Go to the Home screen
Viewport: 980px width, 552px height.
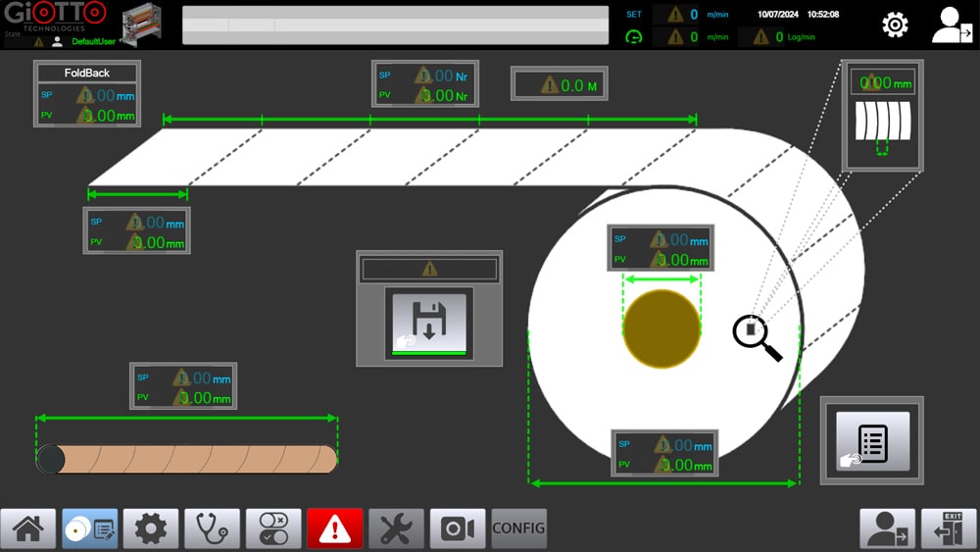click(27, 529)
